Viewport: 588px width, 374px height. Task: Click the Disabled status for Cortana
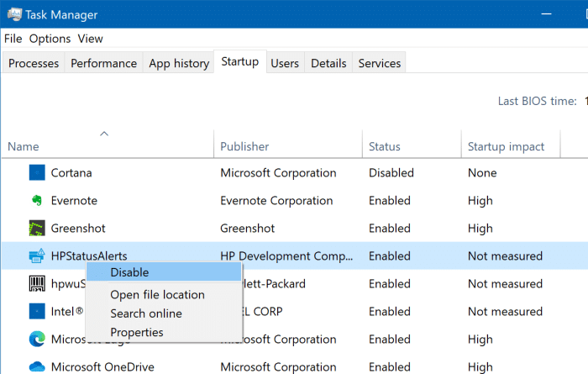[391, 172]
